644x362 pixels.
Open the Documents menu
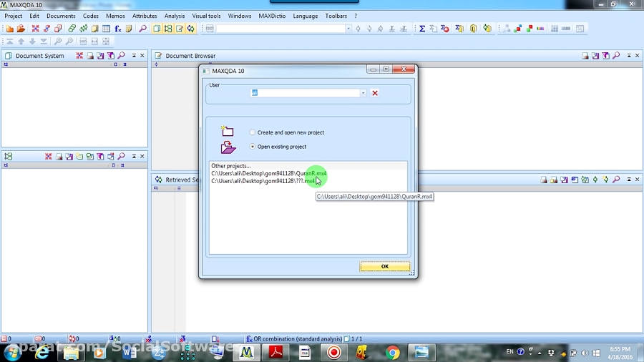coord(61,16)
